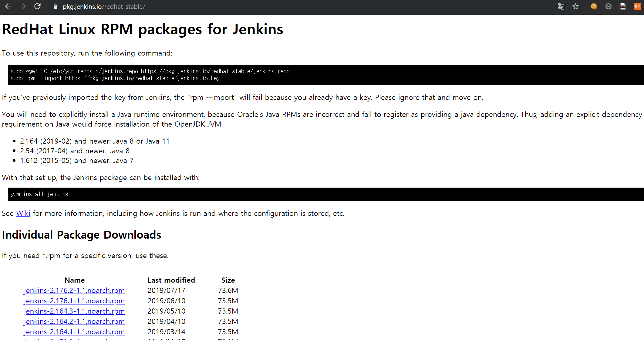Click the date 2019/03/14
The height and width of the screenshot is (340, 644).
[x=167, y=332]
